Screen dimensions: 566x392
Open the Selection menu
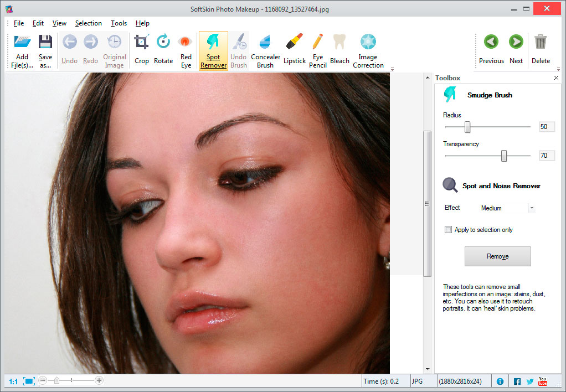coord(89,23)
